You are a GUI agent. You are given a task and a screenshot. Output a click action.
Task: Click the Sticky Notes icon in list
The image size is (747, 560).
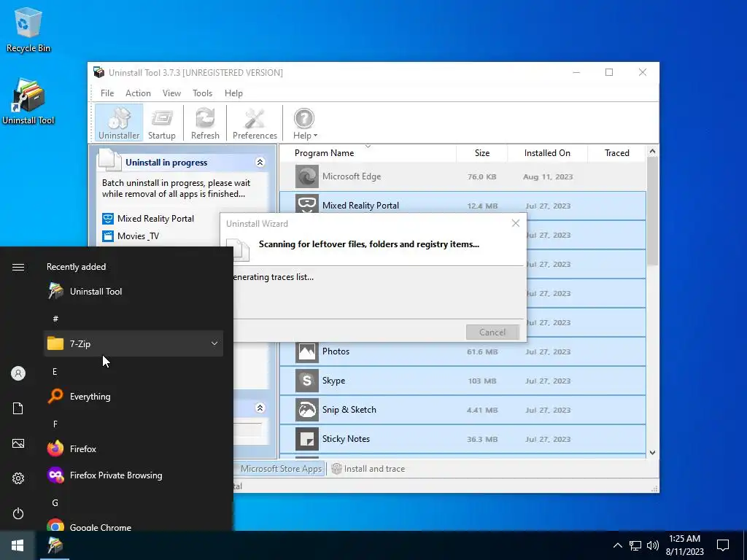click(307, 439)
